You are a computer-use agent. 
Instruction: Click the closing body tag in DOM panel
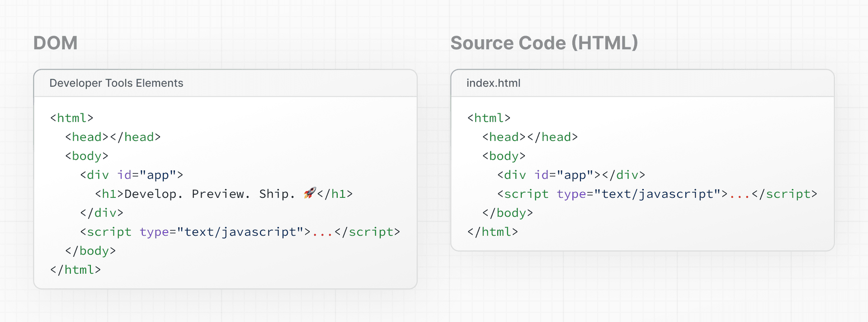[90, 251]
